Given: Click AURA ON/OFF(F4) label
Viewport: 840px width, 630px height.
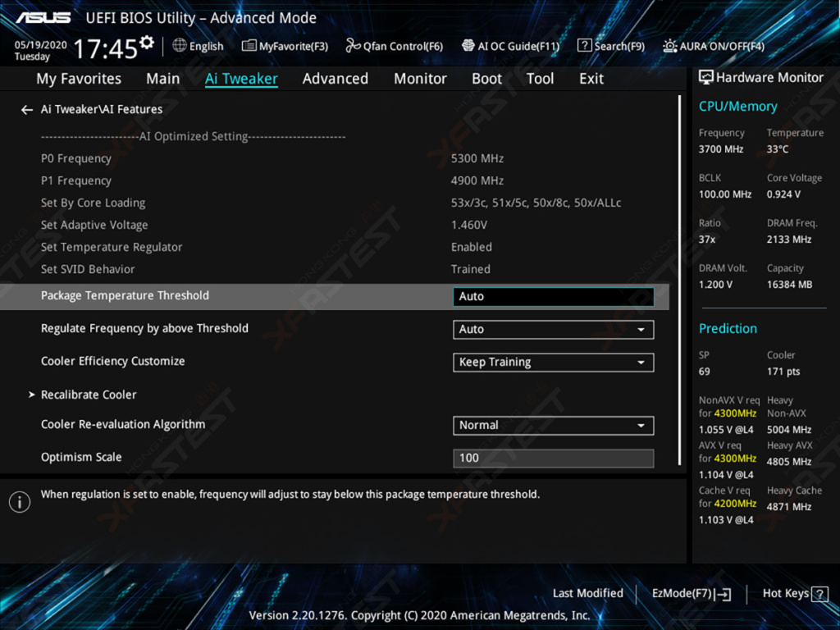Looking at the screenshot, I should [x=722, y=46].
